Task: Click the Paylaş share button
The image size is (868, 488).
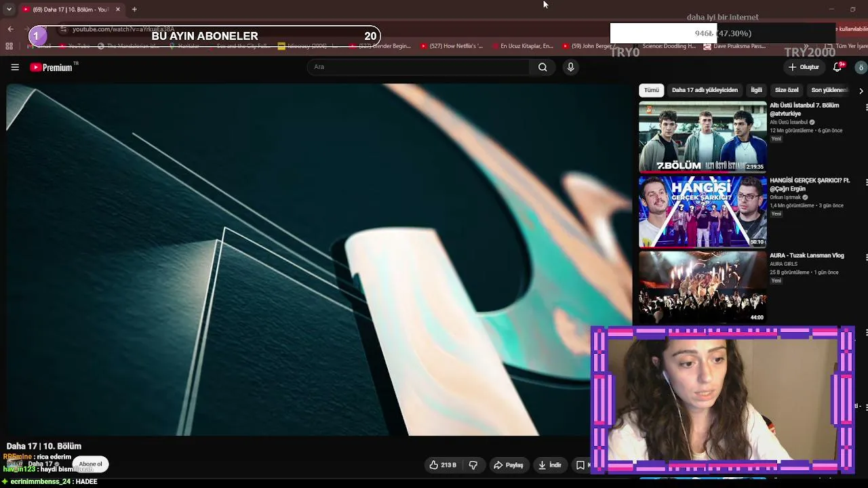Action: tap(509, 465)
